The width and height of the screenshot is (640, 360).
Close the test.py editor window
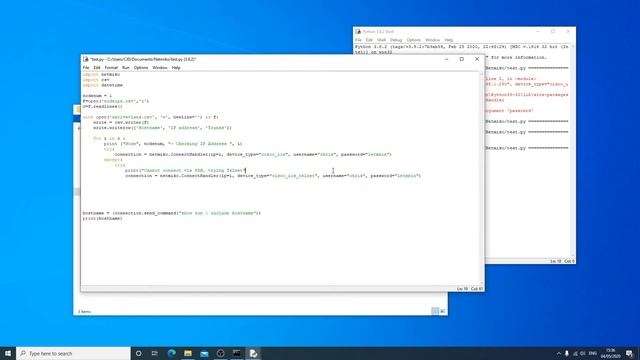477,59
